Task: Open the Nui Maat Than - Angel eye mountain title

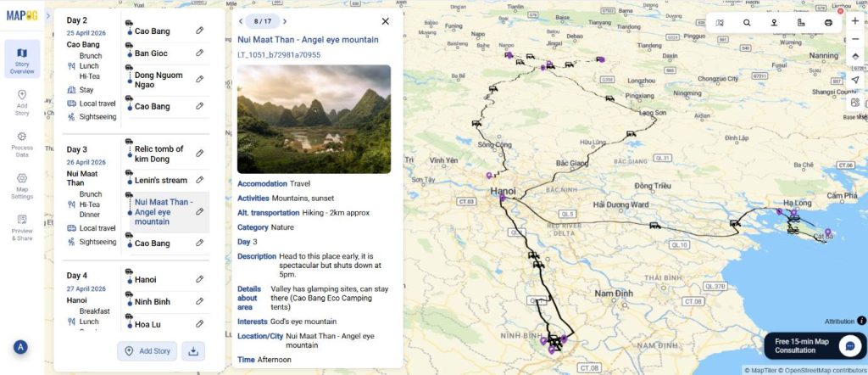Action: pyautogui.click(x=308, y=40)
